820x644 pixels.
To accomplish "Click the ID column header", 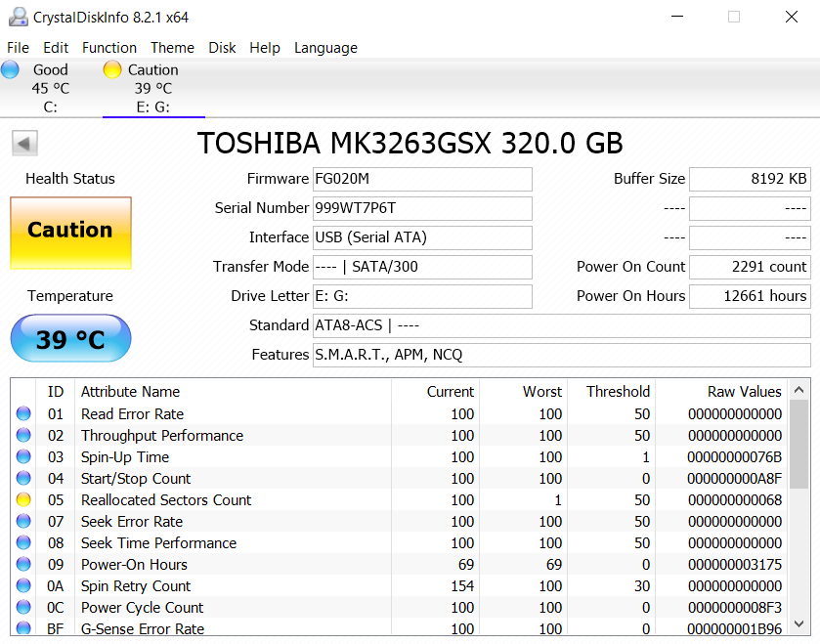I will 55,392.
